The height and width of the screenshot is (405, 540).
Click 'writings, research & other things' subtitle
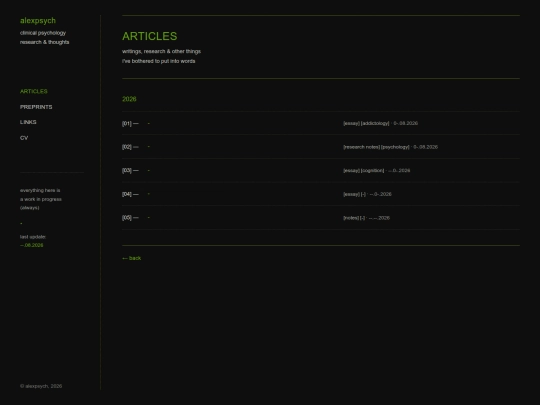coord(161,51)
